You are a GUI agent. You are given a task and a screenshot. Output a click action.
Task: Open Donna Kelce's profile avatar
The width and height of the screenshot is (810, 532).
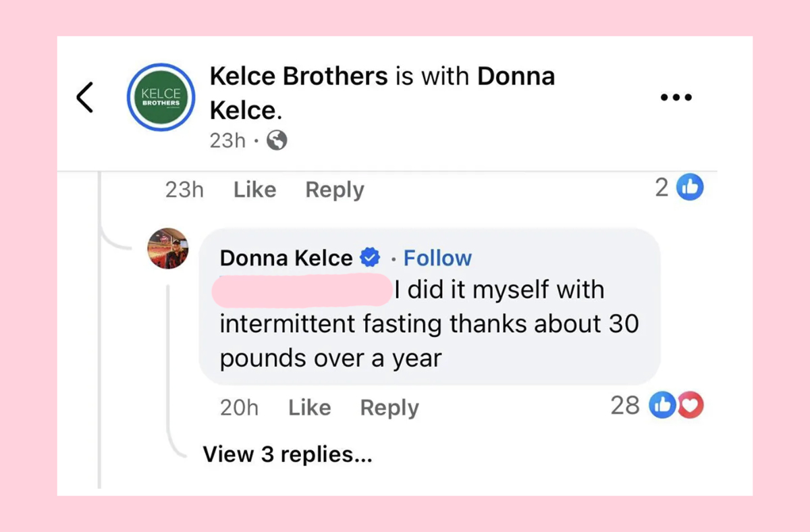click(x=167, y=248)
